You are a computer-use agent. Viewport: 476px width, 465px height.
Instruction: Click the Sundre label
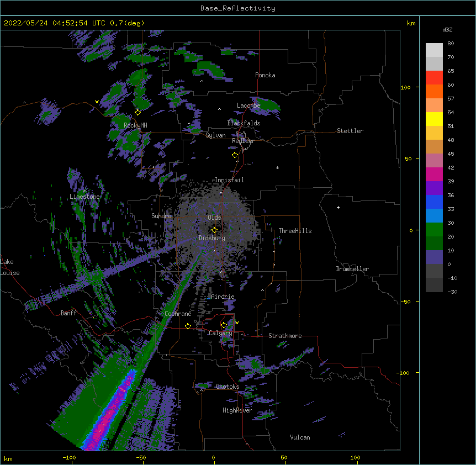(161, 216)
